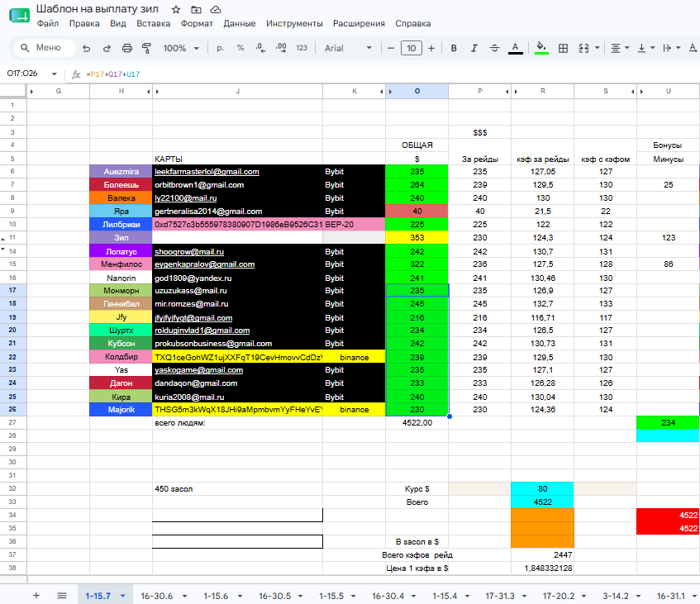
Task: Expand hidden rows below row 11
Action: (x=3, y=239)
